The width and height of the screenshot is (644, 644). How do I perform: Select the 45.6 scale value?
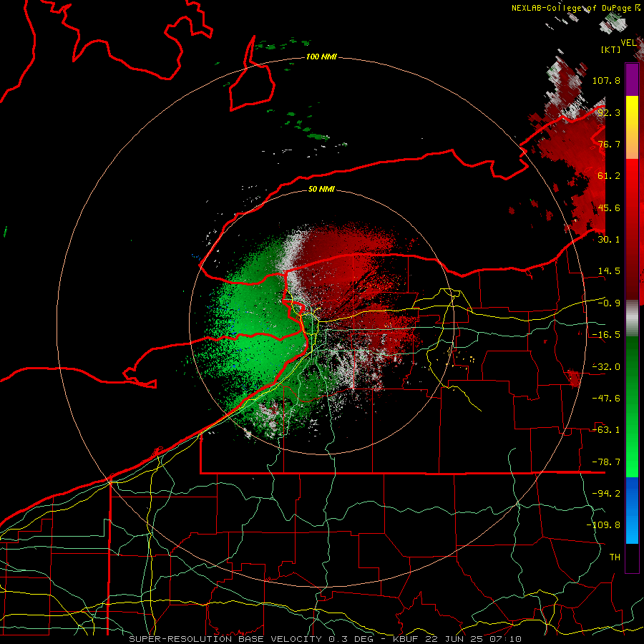click(609, 208)
